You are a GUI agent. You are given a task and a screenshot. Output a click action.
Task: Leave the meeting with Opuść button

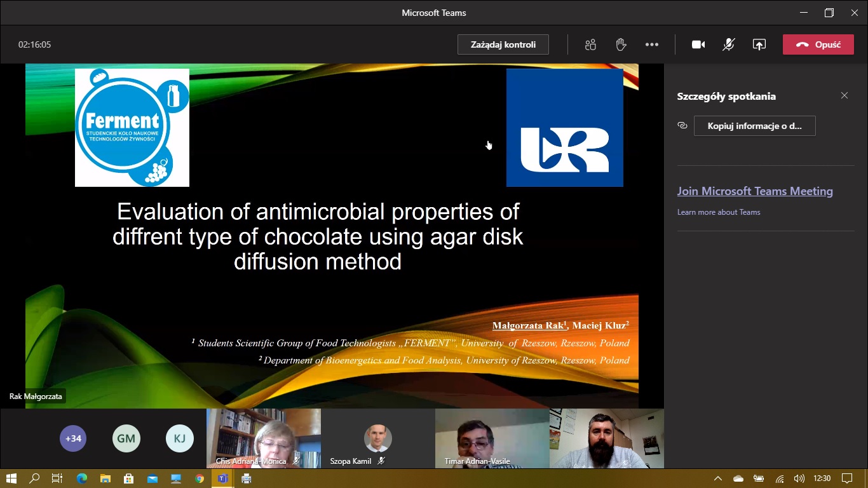[x=818, y=44]
